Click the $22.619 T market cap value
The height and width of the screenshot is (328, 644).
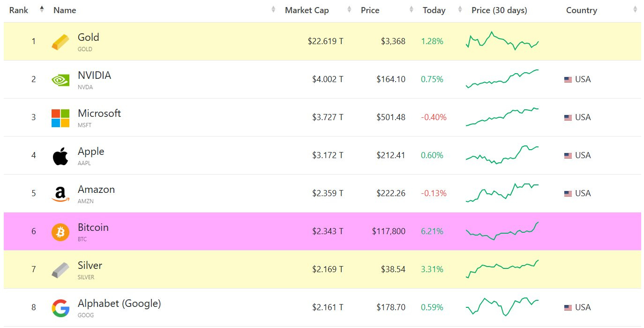point(325,41)
